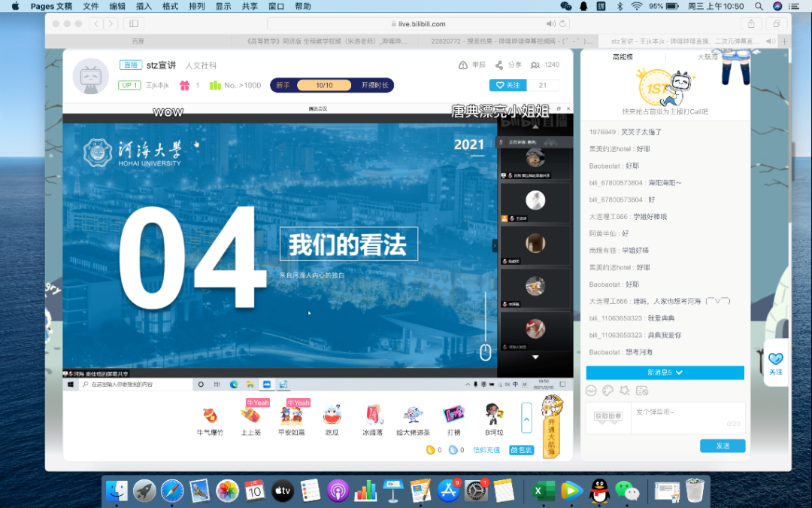Open the danmaku color palette icon

607,390
